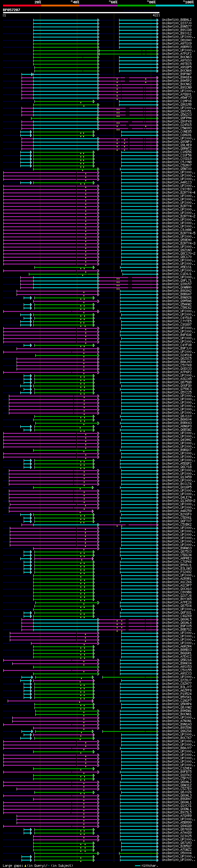Image resolution: width=197 pixels, height=868 pixels.
Task: Select hit label UniRef100_C1HD56
Action: [177, 152]
